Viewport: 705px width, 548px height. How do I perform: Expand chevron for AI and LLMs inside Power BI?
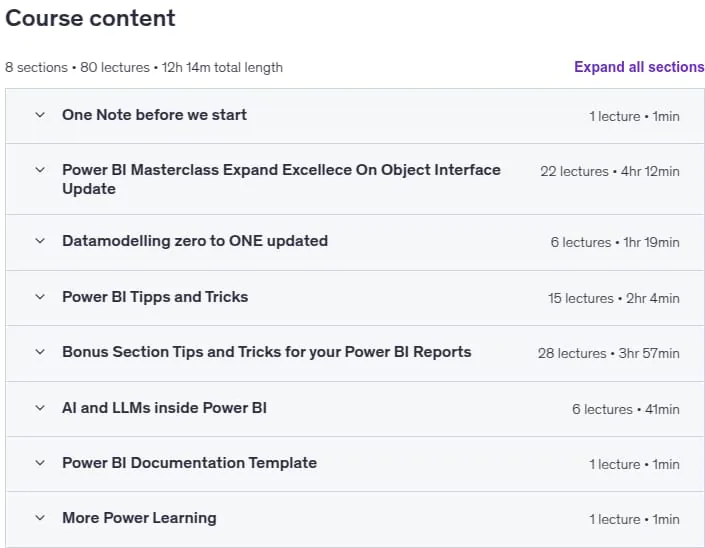coord(40,408)
